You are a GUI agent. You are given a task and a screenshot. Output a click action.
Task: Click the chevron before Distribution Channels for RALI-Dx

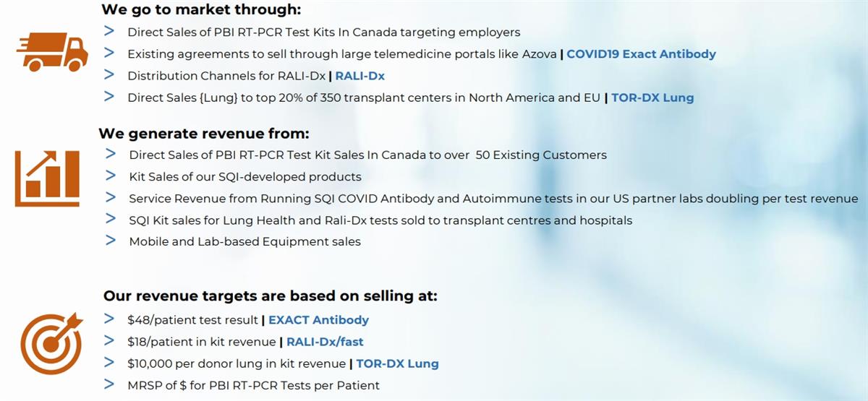(109, 74)
